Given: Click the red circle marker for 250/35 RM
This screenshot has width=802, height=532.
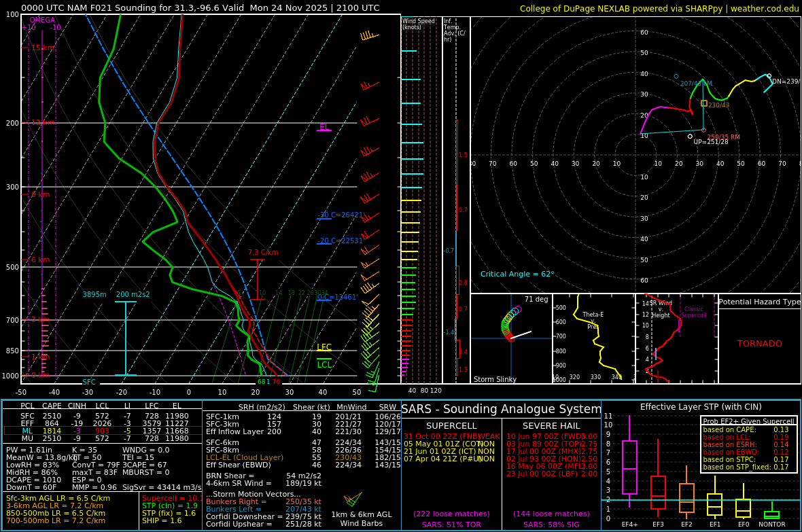Looking at the screenshot, I should (703, 130).
